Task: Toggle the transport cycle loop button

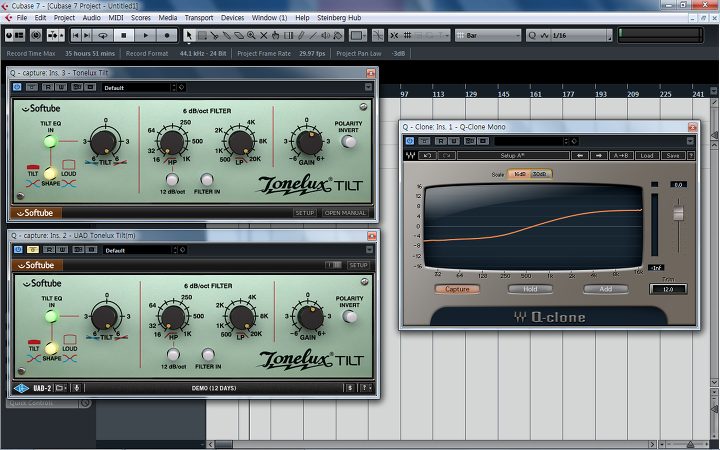Action: 103,35
